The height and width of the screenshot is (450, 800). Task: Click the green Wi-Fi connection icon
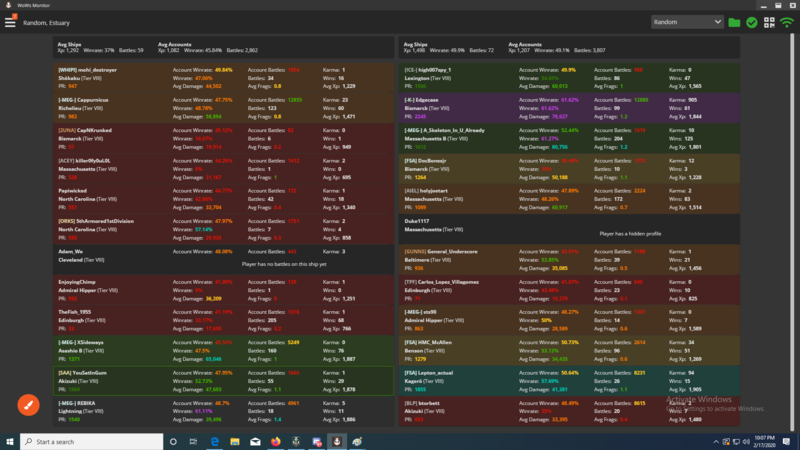[787, 22]
